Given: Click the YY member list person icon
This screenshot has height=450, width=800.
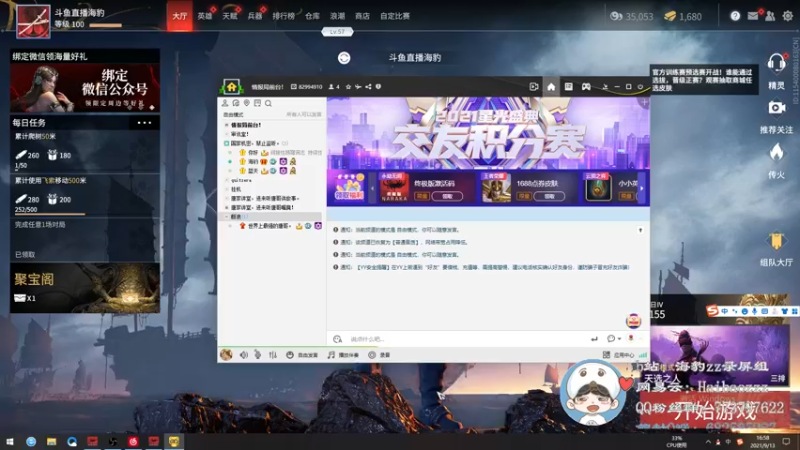Looking at the screenshot, I should coord(225,103).
